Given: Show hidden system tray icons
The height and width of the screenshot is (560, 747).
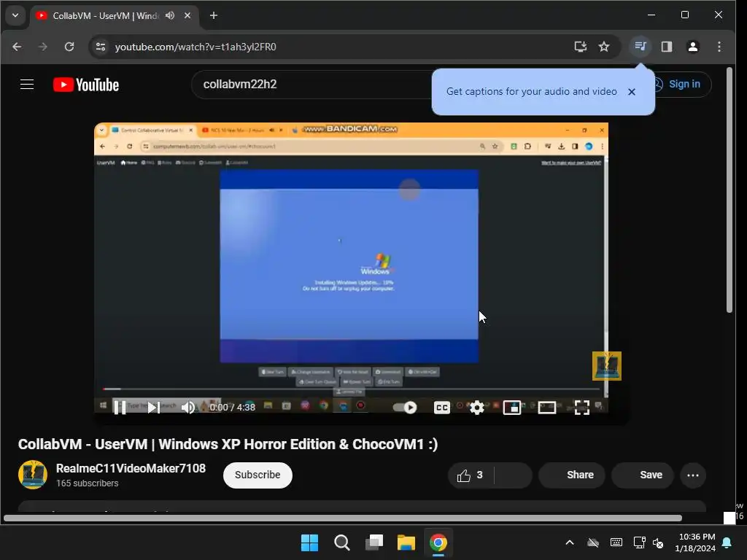Looking at the screenshot, I should click(569, 542).
